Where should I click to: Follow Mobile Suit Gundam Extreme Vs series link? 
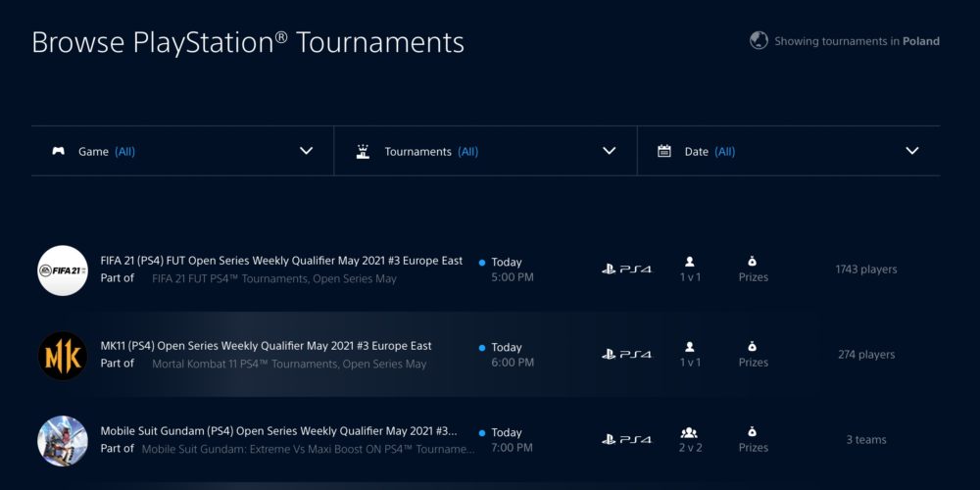(x=308, y=449)
